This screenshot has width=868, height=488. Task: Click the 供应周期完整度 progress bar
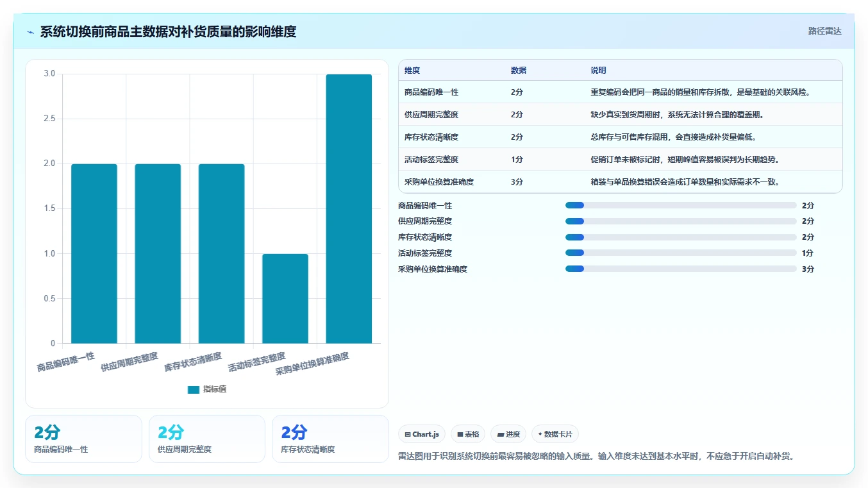click(681, 221)
